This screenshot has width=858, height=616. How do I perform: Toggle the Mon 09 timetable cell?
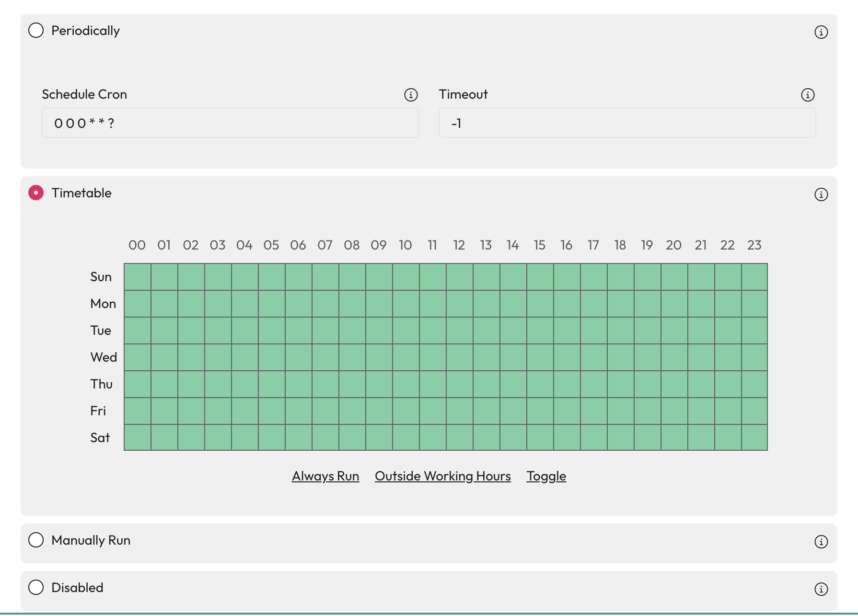379,304
